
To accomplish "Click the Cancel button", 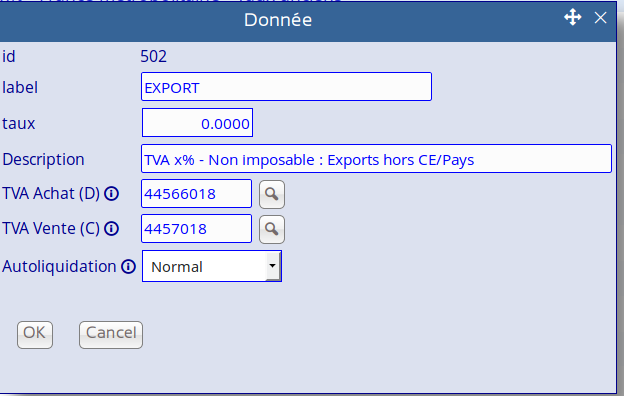I will [x=111, y=335].
